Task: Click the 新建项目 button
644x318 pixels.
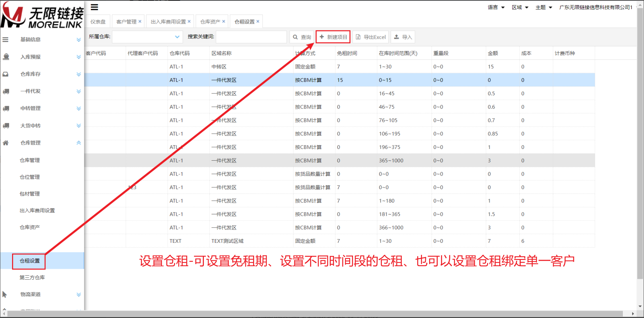Action: click(x=333, y=37)
